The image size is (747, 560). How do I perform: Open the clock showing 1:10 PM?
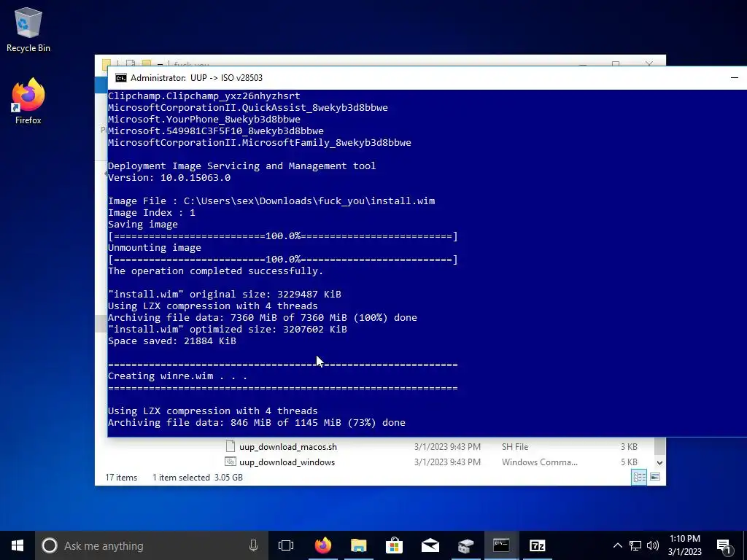[684, 545]
